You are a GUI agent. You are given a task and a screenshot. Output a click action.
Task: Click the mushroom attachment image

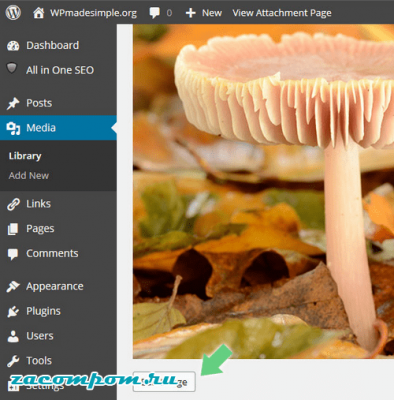[263, 191]
